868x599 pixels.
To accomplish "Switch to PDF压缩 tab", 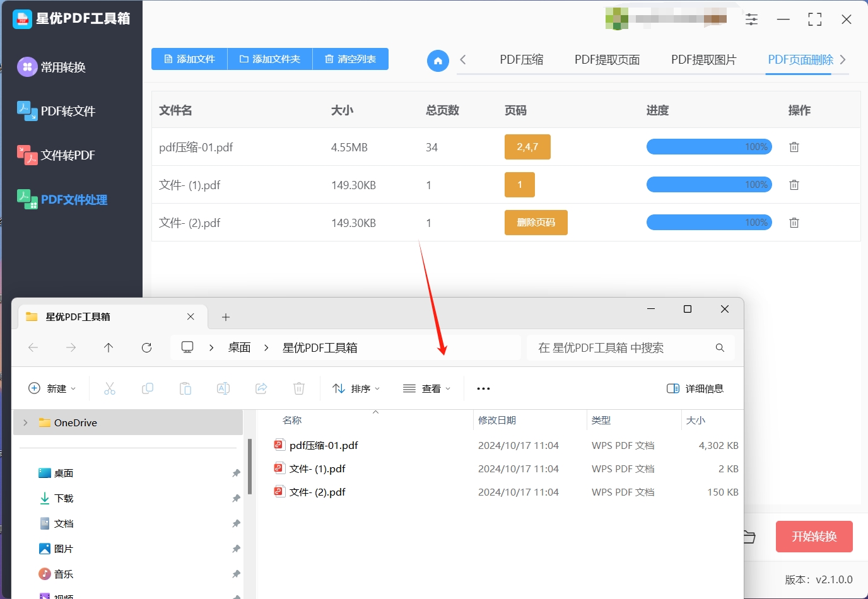I will click(522, 60).
